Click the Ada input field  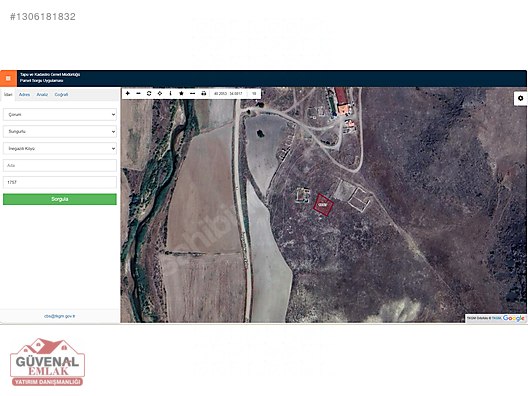(60, 165)
